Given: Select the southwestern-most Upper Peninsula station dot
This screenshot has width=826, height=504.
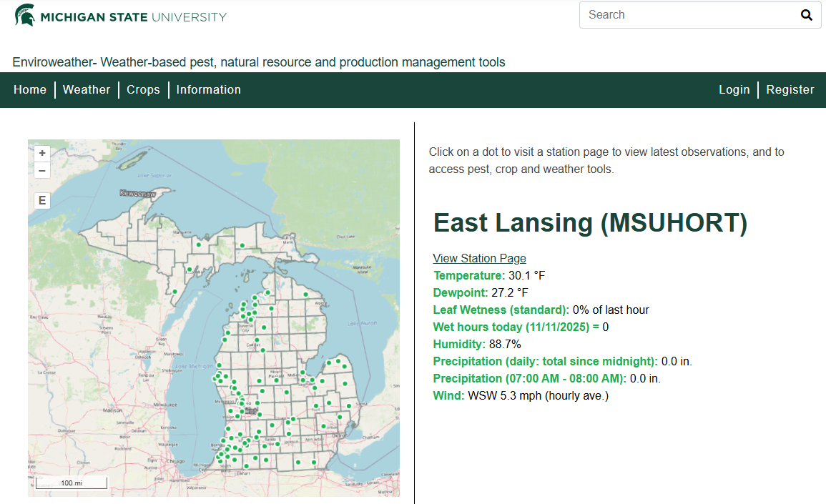Looking at the screenshot, I should coord(174,291).
